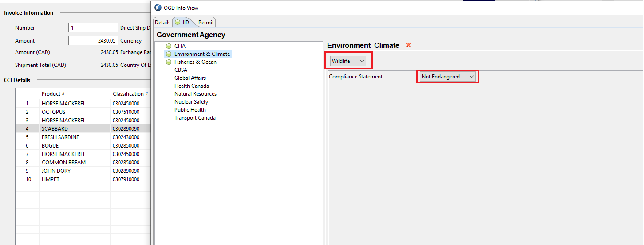Open the Wildlife dropdown
The height and width of the screenshot is (245, 644).
348,61
